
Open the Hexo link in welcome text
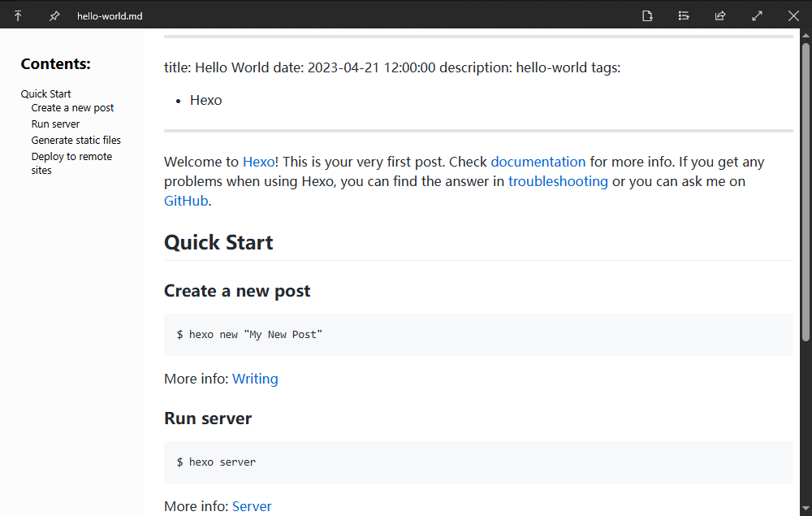click(258, 162)
